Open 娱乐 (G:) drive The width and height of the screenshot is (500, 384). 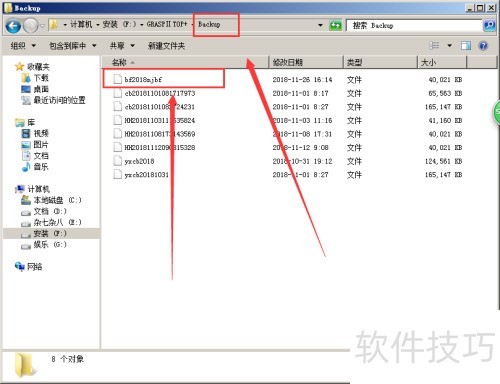50,245
